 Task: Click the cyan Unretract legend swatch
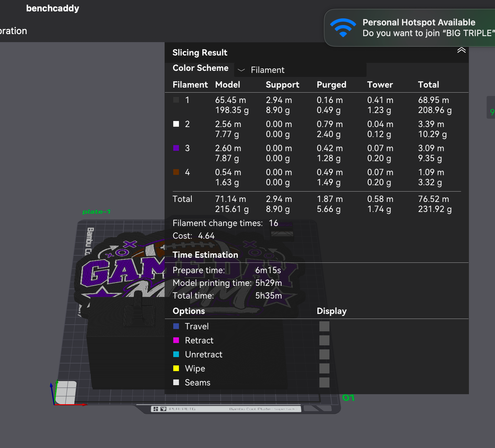(176, 354)
